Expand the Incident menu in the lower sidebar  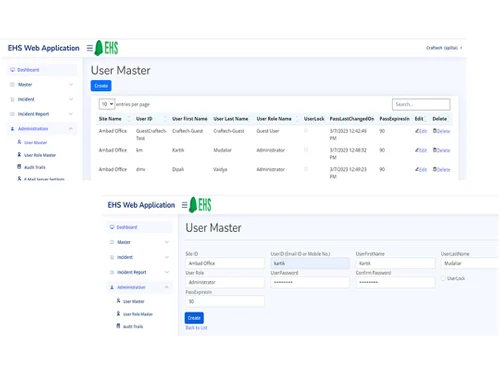pyautogui.click(x=140, y=257)
